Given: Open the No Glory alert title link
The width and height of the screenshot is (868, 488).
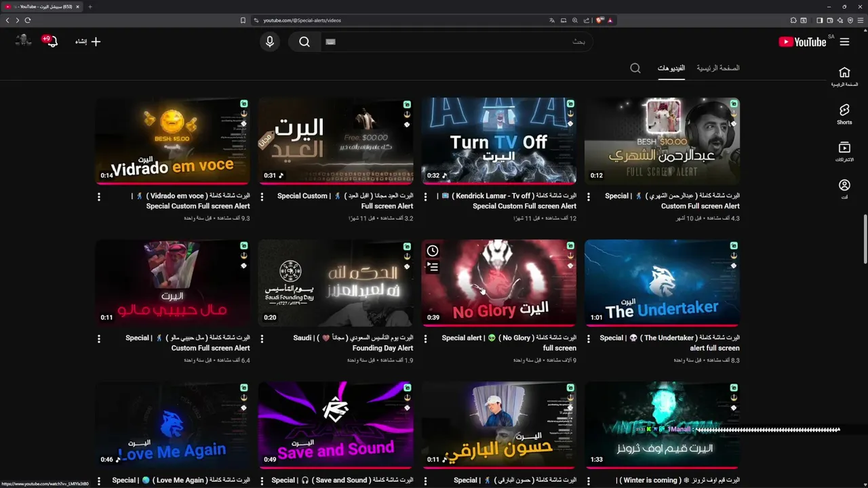Looking at the screenshot, I should coord(509,343).
